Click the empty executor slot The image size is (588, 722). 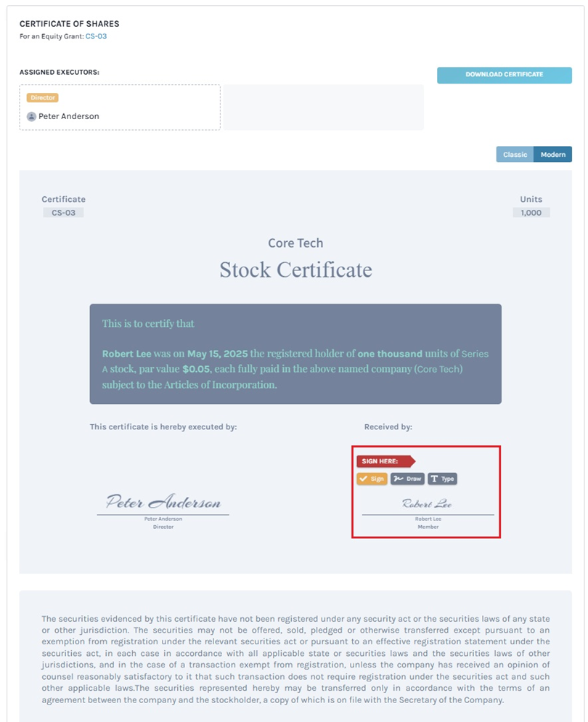pos(323,108)
